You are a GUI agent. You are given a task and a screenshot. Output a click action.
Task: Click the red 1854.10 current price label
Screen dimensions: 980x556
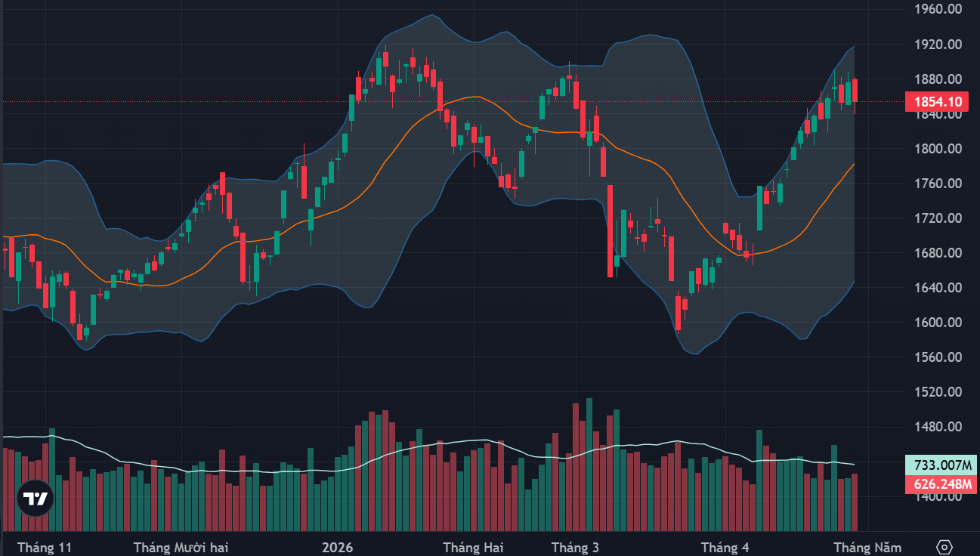937,101
